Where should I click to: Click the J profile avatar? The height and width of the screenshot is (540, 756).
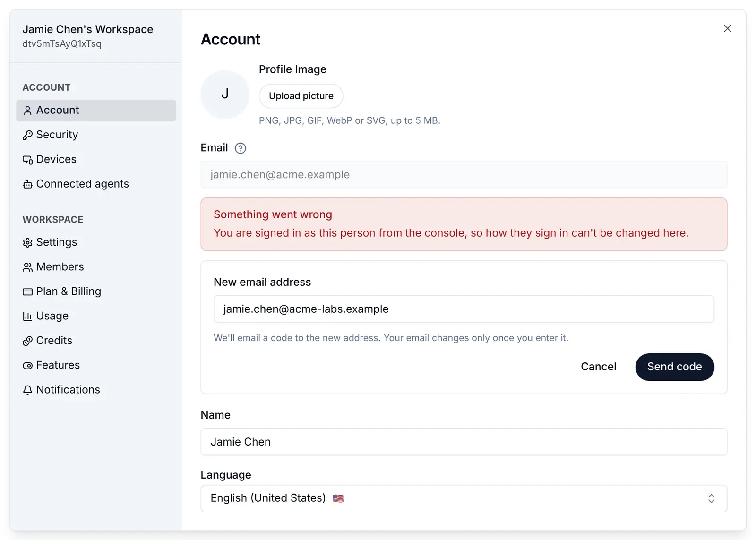click(x=225, y=94)
